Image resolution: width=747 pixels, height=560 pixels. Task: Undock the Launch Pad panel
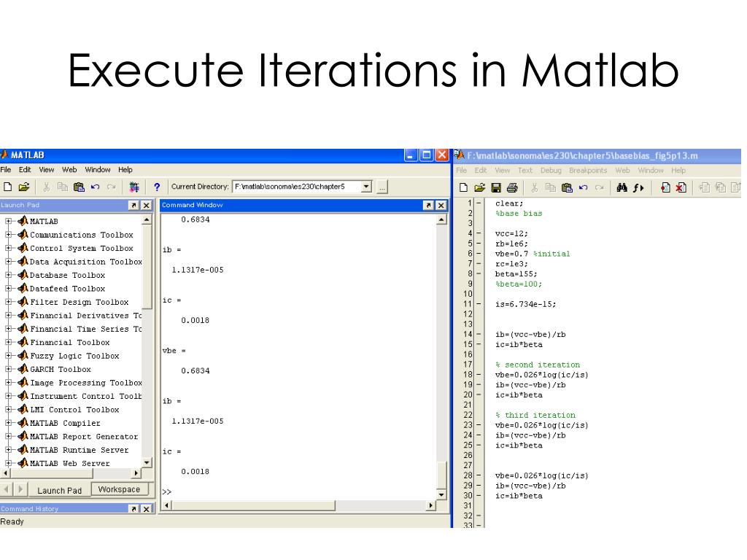pyautogui.click(x=134, y=205)
